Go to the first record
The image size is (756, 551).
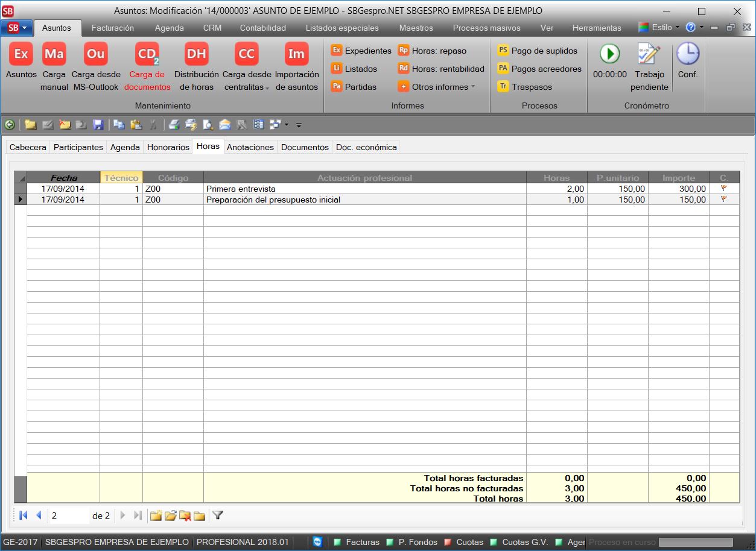point(24,515)
